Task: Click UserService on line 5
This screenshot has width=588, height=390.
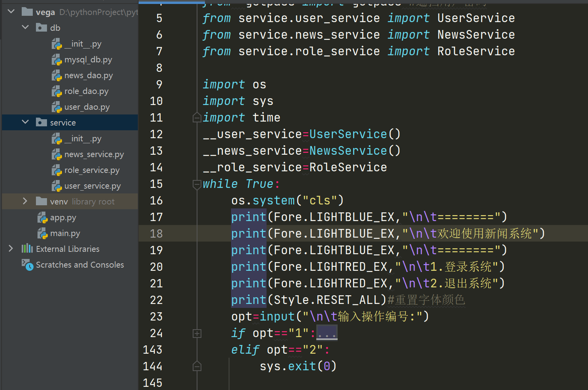Action: tap(476, 18)
